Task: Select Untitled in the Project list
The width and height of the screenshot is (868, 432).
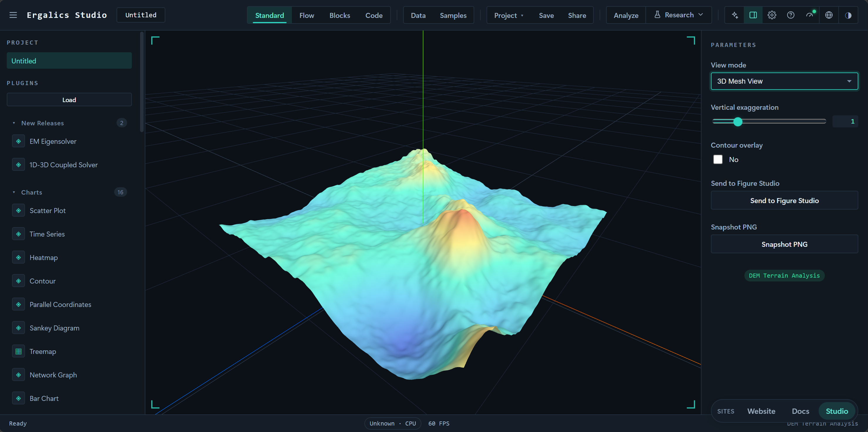Action: click(69, 61)
